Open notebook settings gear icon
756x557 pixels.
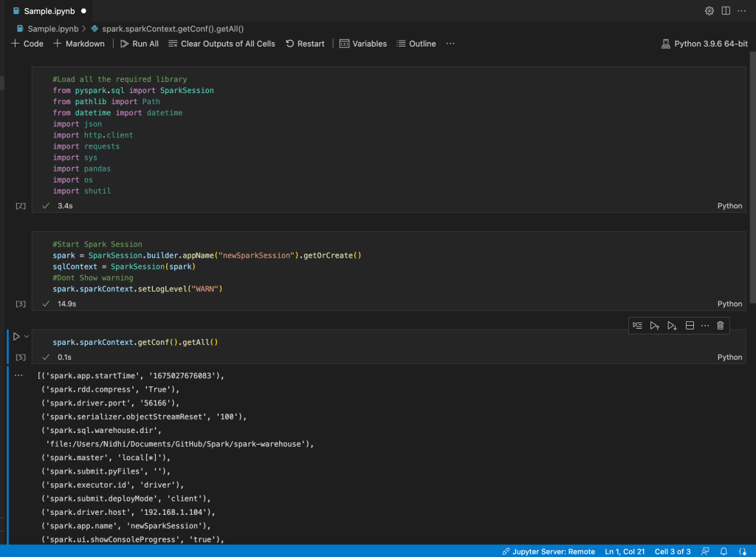click(x=709, y=11)
